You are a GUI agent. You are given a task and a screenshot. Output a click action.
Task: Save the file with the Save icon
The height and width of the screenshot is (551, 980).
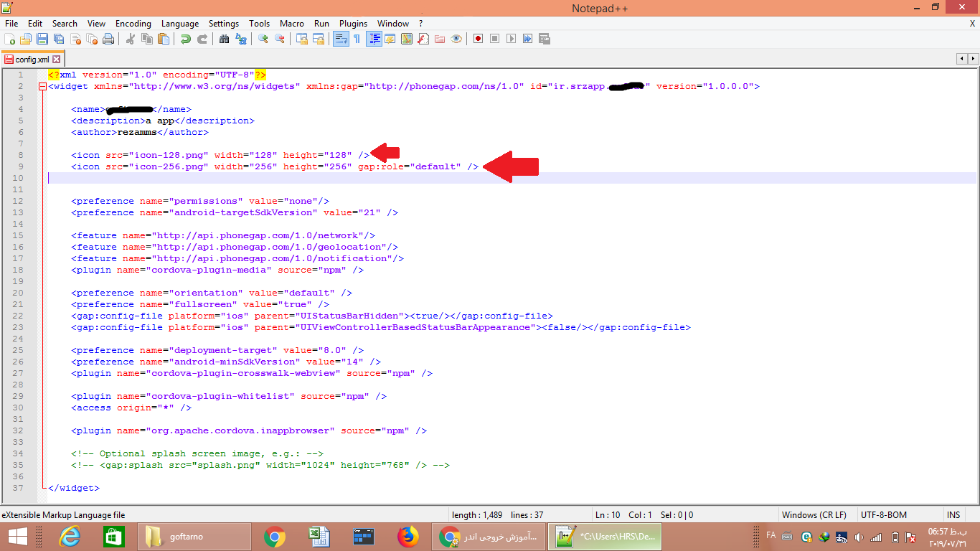tap(42, 39)
